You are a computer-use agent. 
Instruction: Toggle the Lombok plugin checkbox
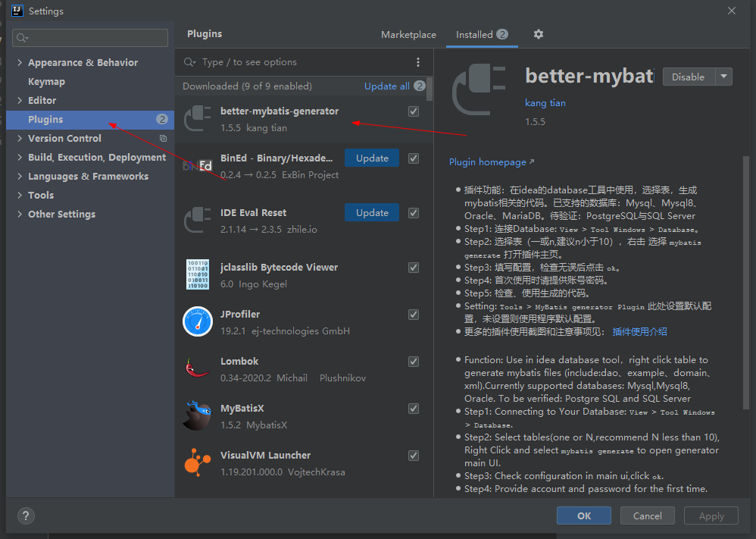pos(414,362)
